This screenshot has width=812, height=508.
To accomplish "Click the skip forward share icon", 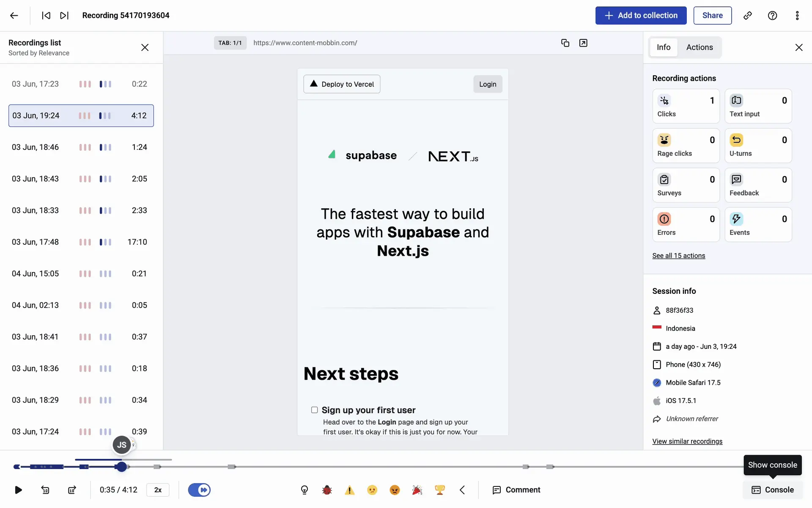I will click(72, 490).
